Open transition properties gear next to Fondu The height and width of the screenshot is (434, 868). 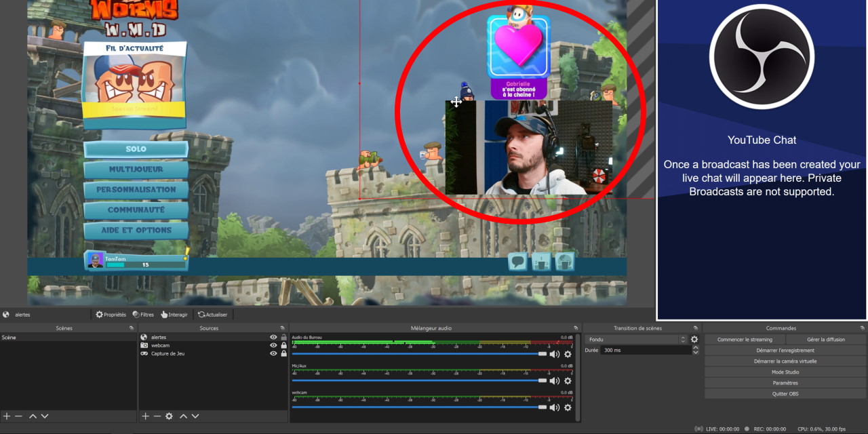(694, 340)
